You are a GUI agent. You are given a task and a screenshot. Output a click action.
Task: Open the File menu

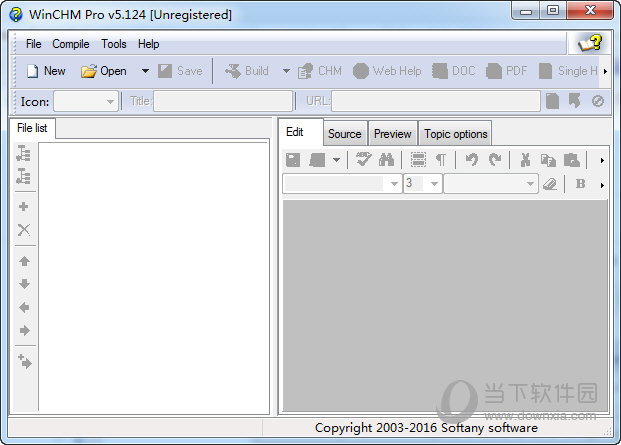33,44
